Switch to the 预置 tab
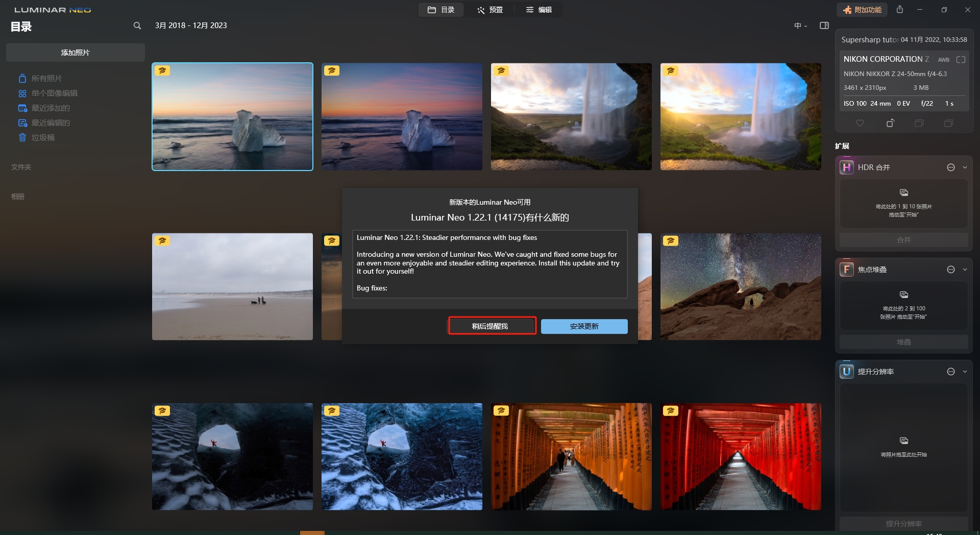Screen dimensions: 980x535 click(x=490, y=10)
